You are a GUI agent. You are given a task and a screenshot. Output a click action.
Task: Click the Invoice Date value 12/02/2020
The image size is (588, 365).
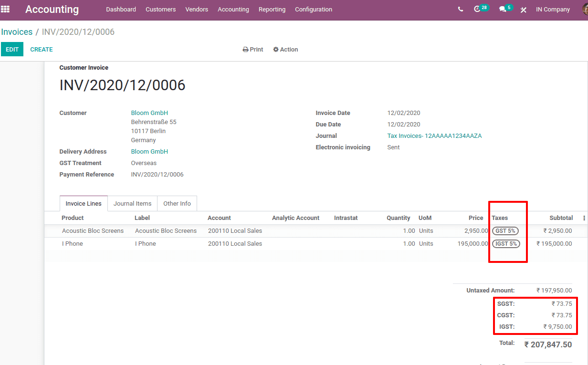[404, 113]
